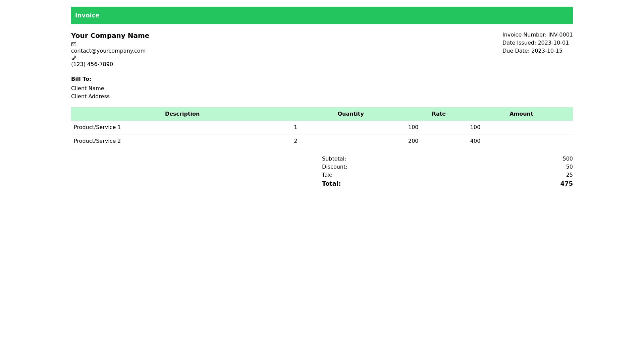Select the Your Company Name heading

pyautogui.click(x=110, y=36)
